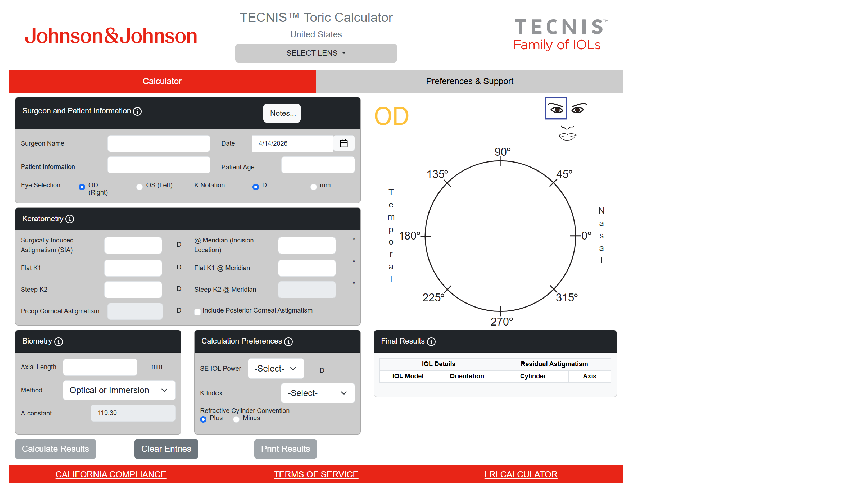Image resolution: width=868 pixels, height=489 pixels.
Task: Click the Clear Entries button
Action: (166, 449)
